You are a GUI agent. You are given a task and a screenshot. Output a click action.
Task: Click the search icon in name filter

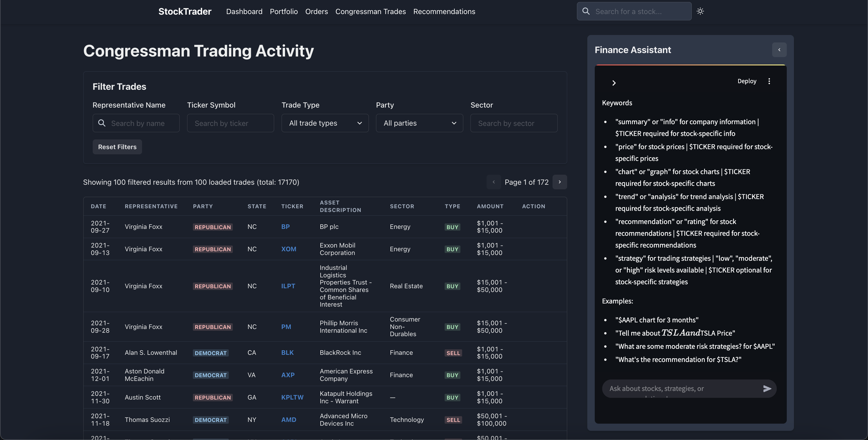[x=102, y=123]
